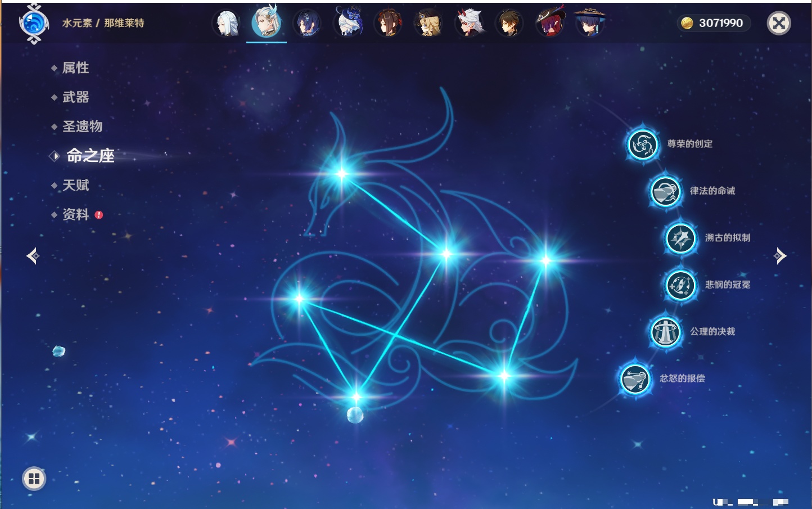Image resolution: width=812 pixels, height=509 pixels.
Task: Close the character screen with X
Action: 779,23
